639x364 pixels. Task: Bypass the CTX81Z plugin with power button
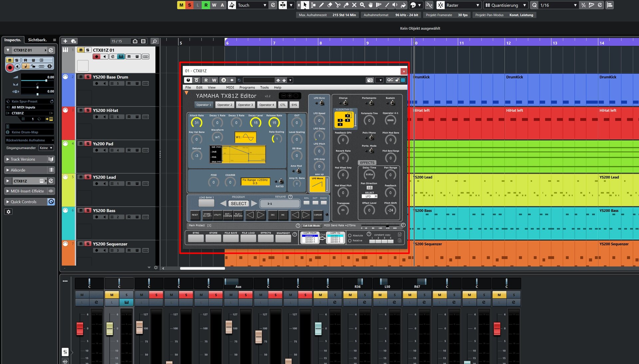(188, 80)
